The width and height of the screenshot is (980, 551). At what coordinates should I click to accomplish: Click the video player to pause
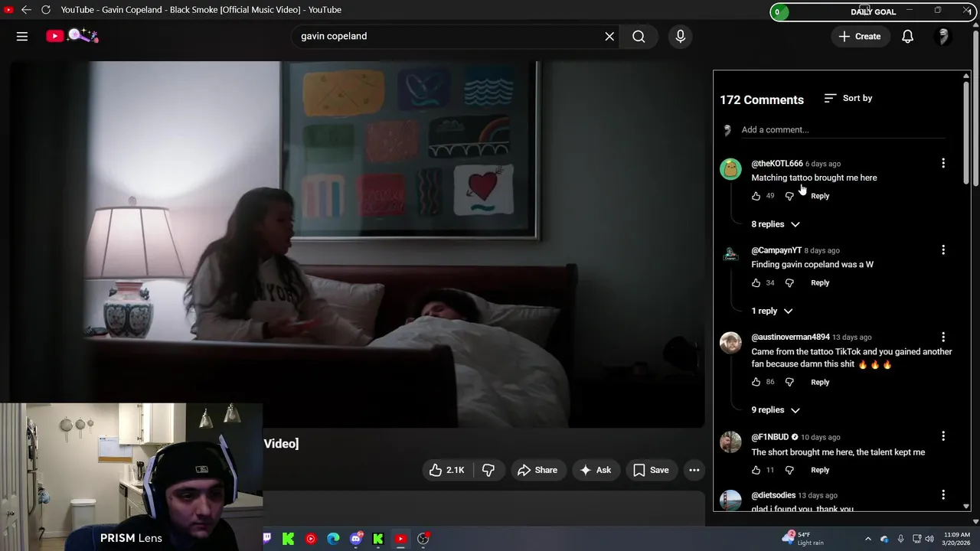tap(357, 243)
